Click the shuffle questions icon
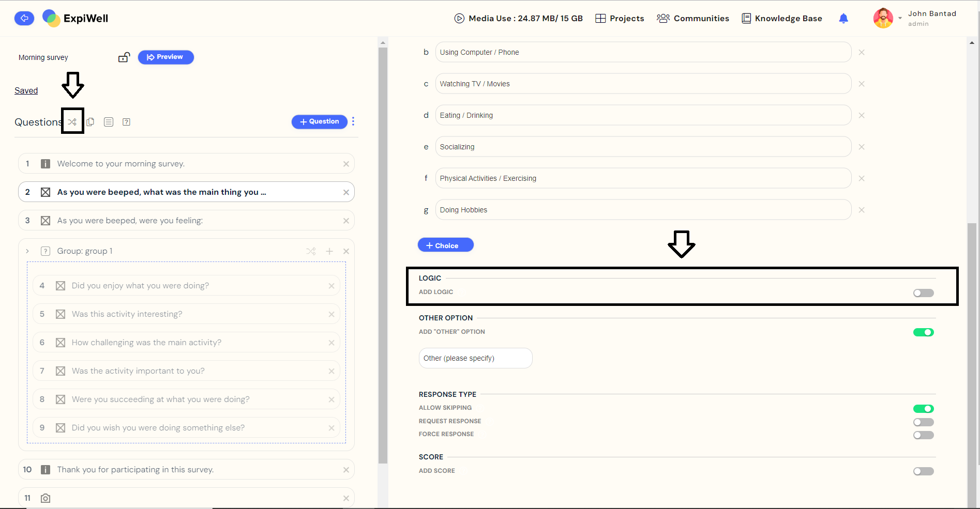The width and height of the screenshot is (980, 509). click(x=72, y=122)
